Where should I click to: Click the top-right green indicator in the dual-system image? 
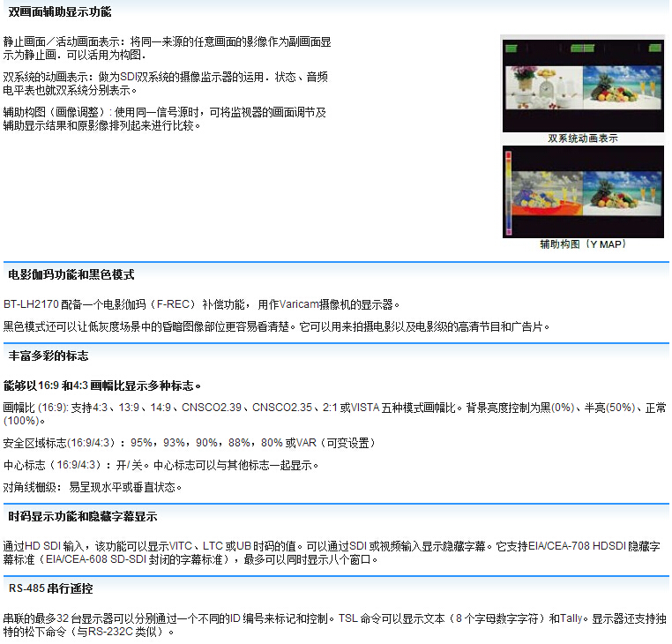pos(653,49)
